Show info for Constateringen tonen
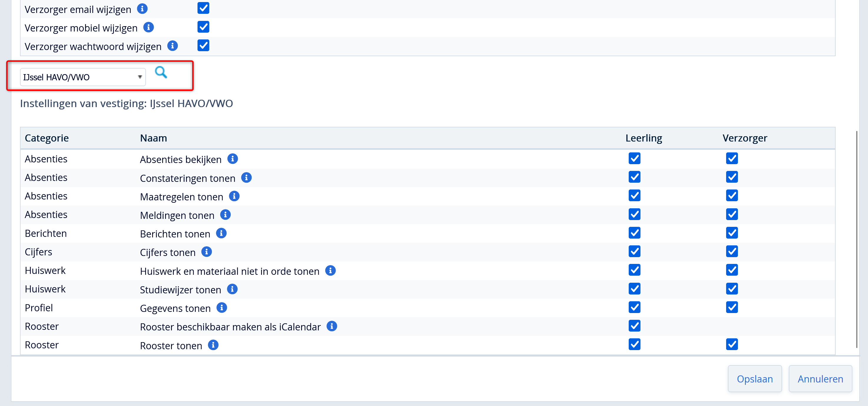This screenshot has width=868, height=406. (246, 178)
